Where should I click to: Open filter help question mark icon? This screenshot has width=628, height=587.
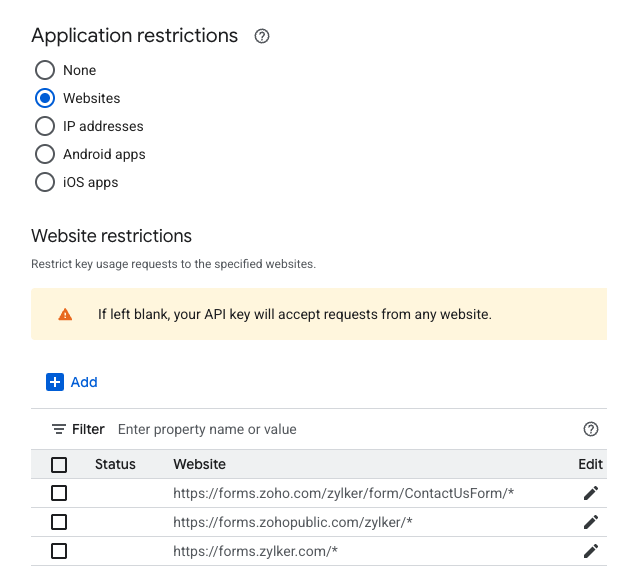[590, 429]
